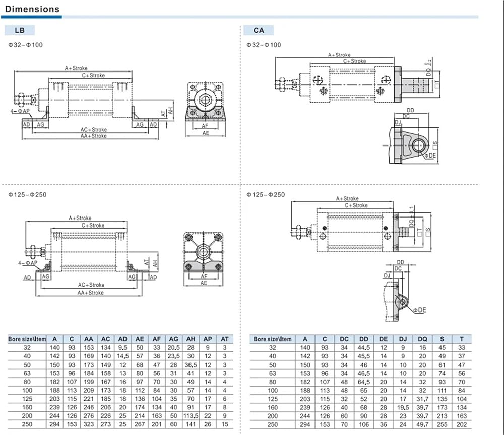Click the "113.5" AH value for bore 200
The image size is (504, 435).
coord(191,416)
